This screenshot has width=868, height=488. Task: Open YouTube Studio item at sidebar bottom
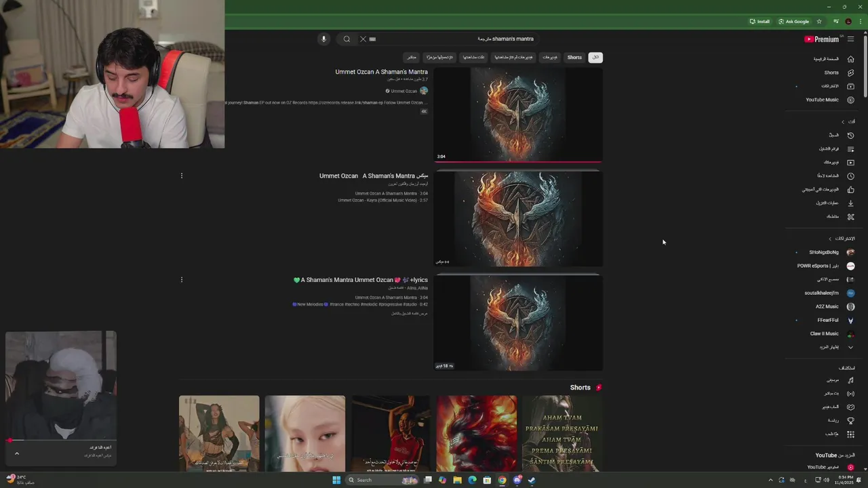(x=831, y=467)
